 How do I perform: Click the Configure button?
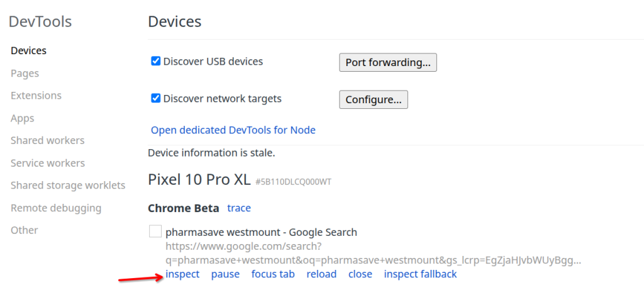click(374, 99)
